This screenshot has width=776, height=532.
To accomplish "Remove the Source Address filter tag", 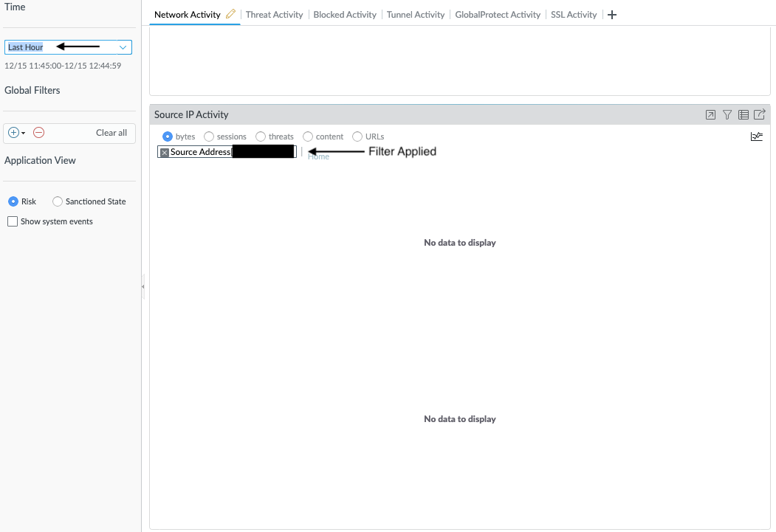I will tap(164, 151).
